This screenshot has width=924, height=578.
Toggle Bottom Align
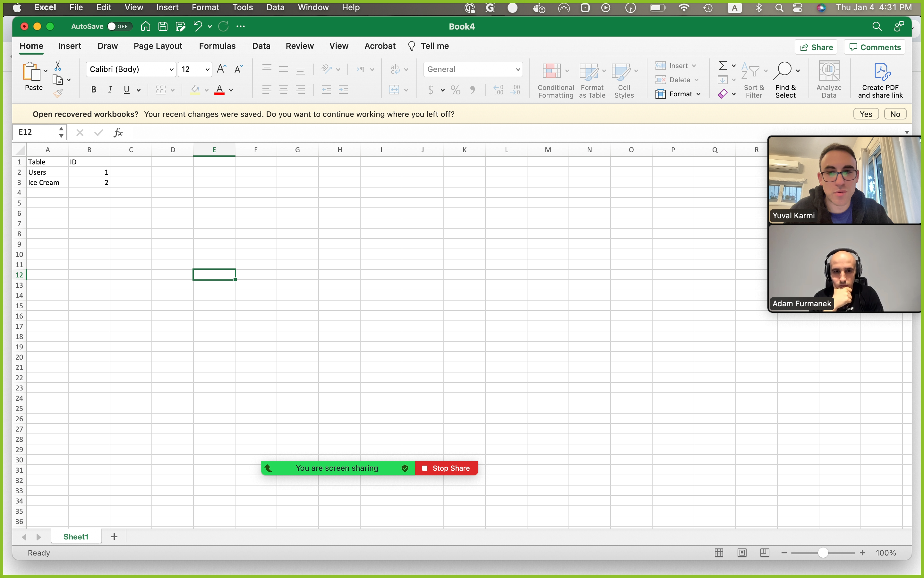point(301,70)
